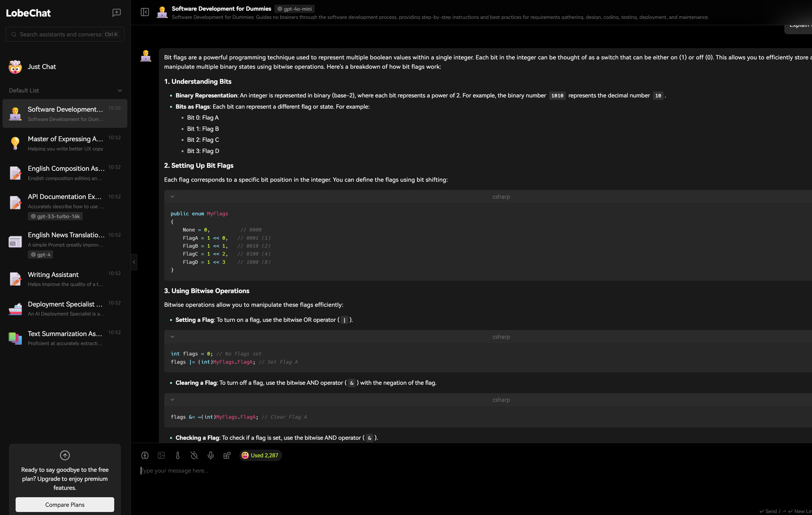Viewport: 812px width, 515px height.
Task: Collapse the Setting a Flag code block
Action: (x=172, y=337)
